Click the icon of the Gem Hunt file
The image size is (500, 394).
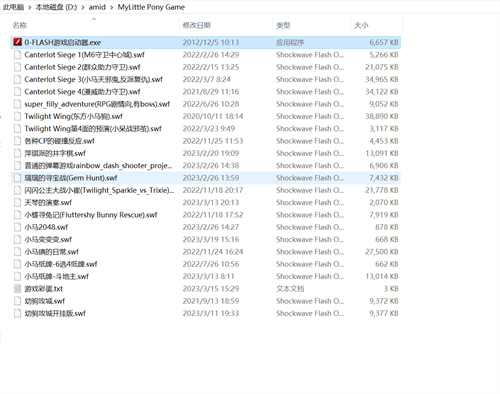(x=17, y=178)
